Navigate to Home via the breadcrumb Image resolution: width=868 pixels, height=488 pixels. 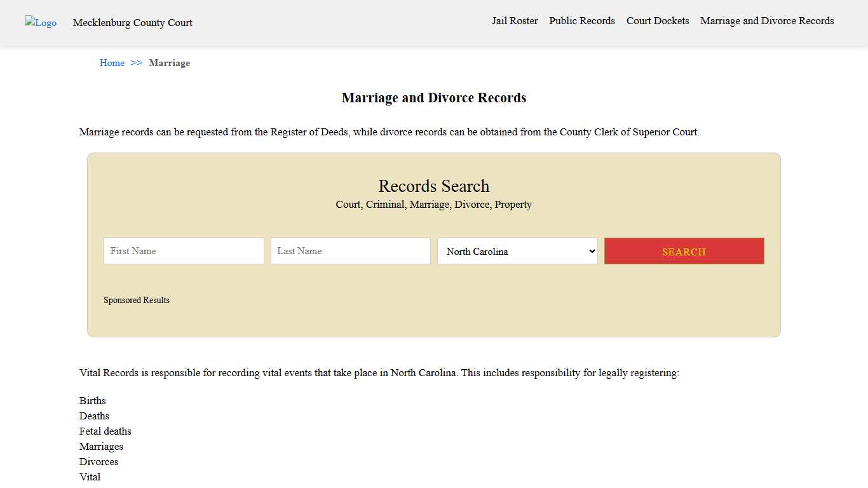pos(112,63)
